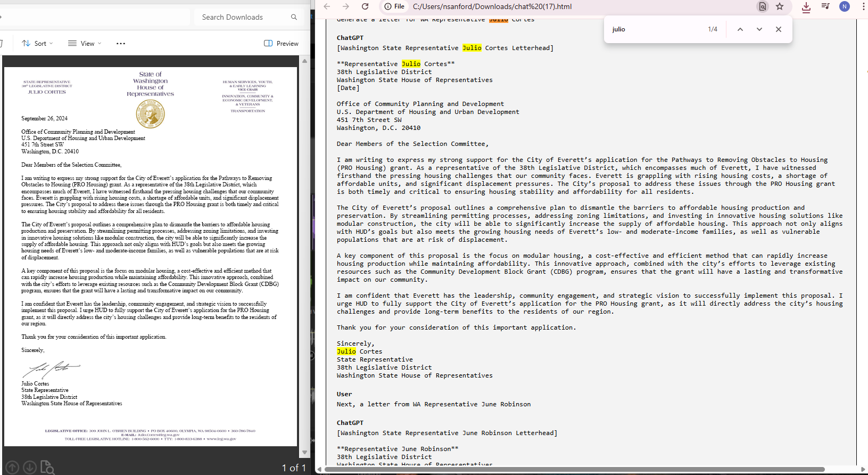
Task: Close the find bar
Action: pyautogui.click(x=779, y=29)
